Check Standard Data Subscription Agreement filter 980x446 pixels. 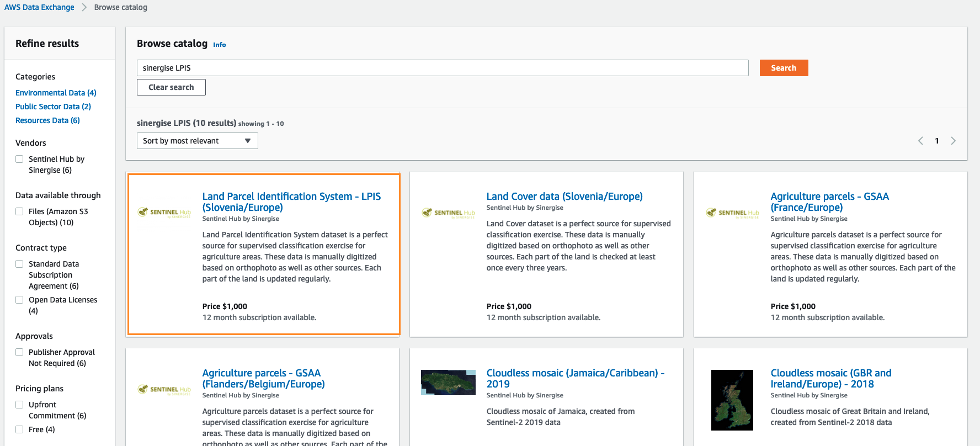coord(19,264)
